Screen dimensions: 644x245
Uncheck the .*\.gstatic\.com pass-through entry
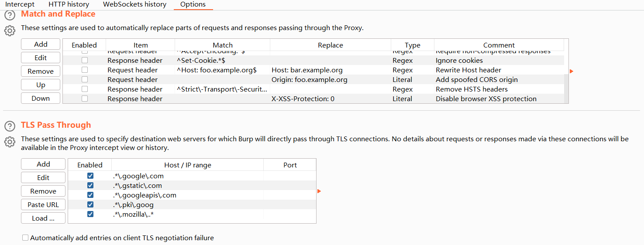(x=90, y=185)
